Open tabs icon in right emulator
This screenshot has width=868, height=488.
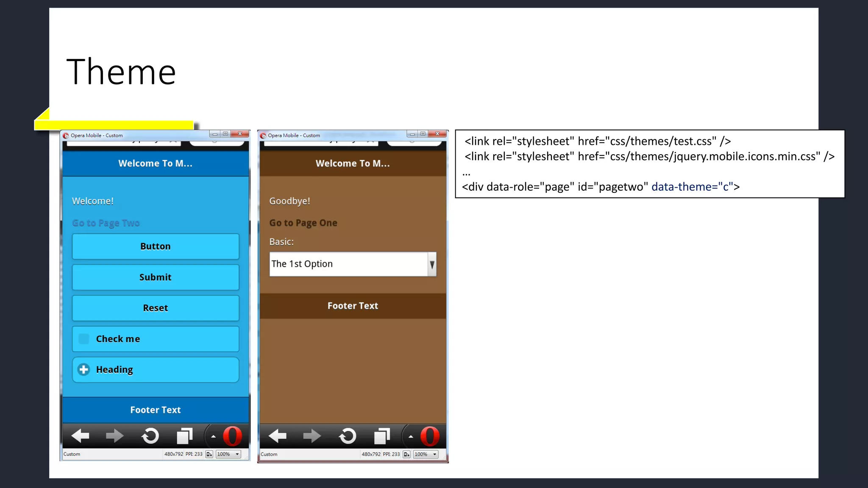point(382,435)
